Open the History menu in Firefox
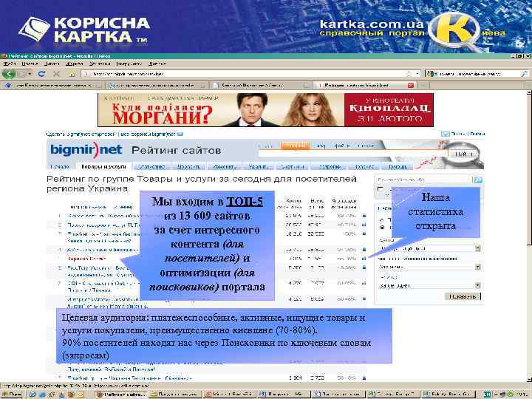Image resolution: width=532 pixels, height=399 pixels. point(75,64)
